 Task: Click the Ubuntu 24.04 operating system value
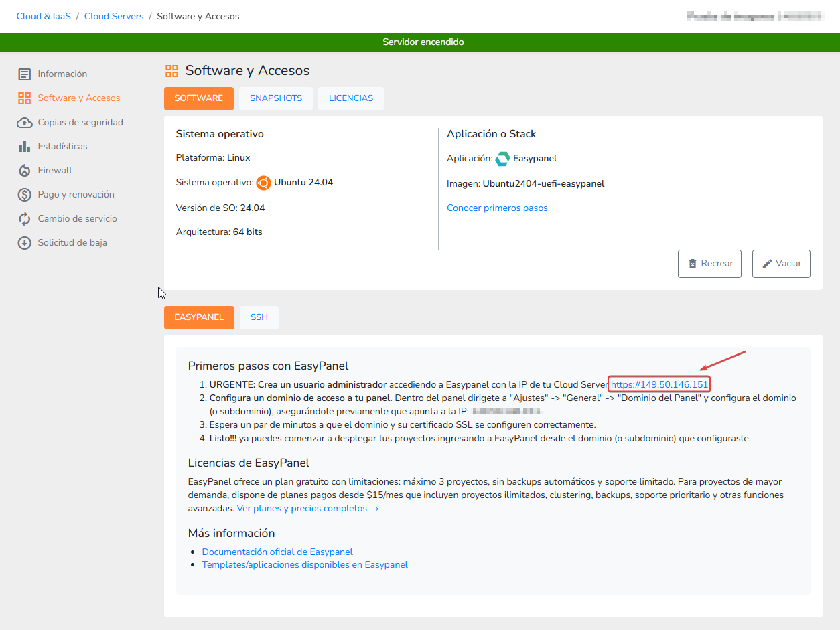pyautogui.click(x=303, y=183)
